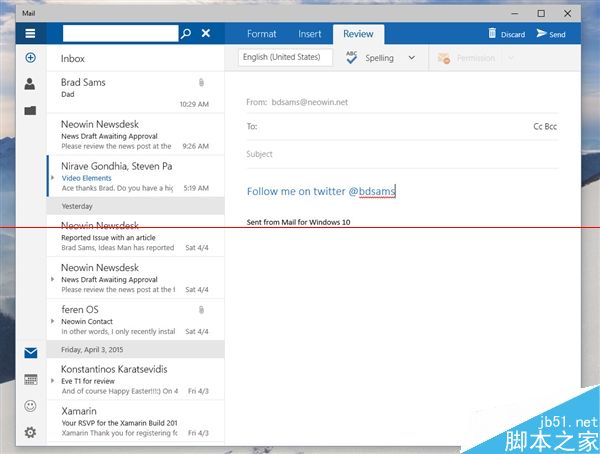This screenshot has height=454, width=600.
Task: Expand the feren OS conversation thread
Action: coord(53,322)
